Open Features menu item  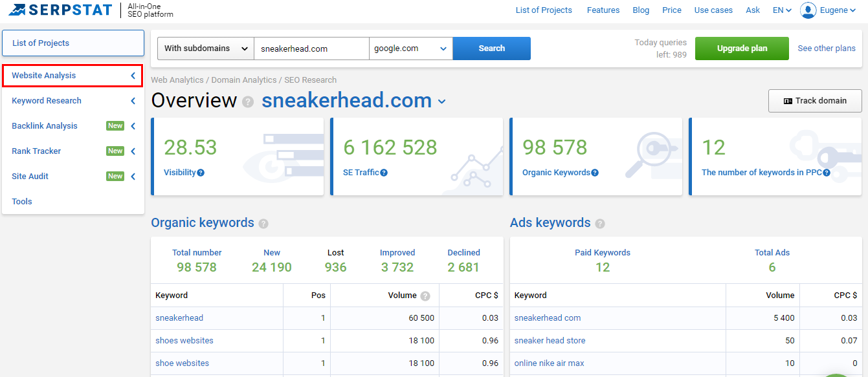603,10
